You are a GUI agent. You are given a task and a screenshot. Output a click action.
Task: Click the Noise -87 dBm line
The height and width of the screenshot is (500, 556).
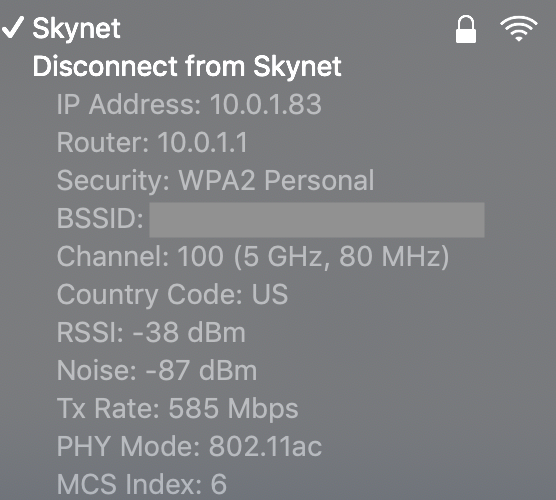coord(157,370)
